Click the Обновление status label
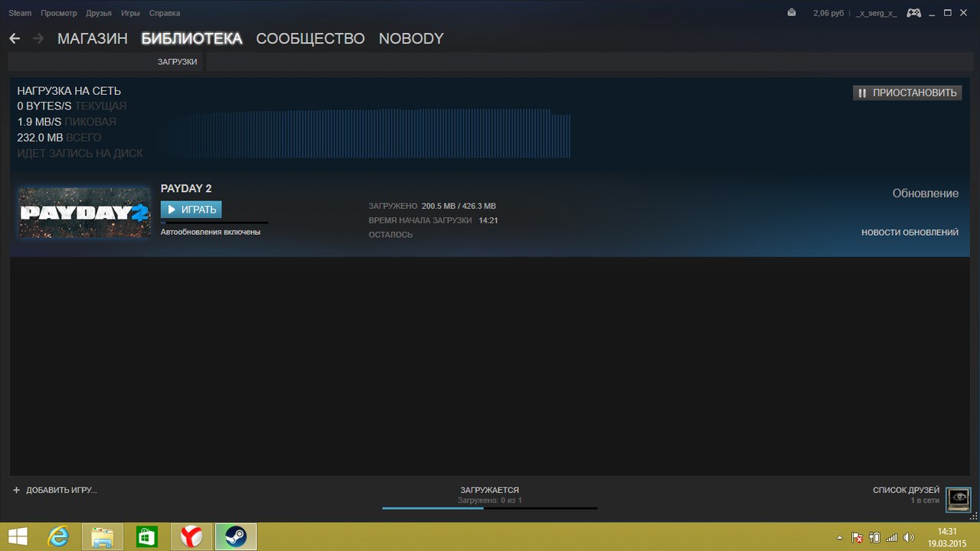Screen dimensions: 980x551 pyautogui.click(x=926, y=194)
